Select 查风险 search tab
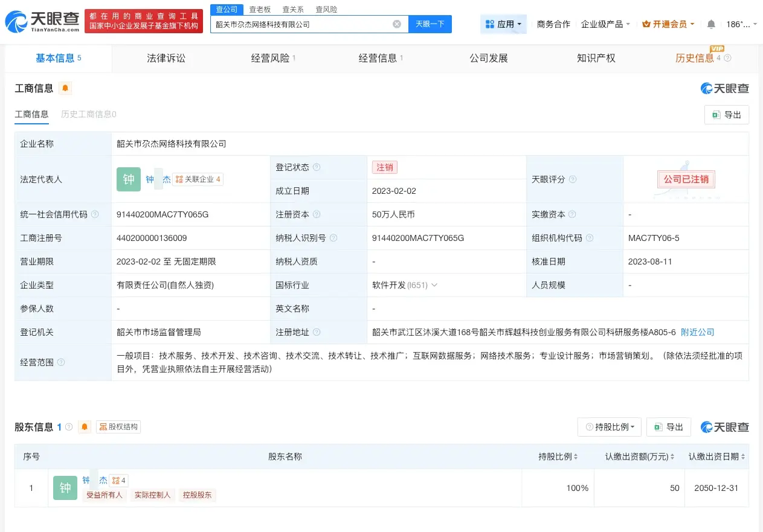This screenshot has width=763, height=532. tap(326, 9)
